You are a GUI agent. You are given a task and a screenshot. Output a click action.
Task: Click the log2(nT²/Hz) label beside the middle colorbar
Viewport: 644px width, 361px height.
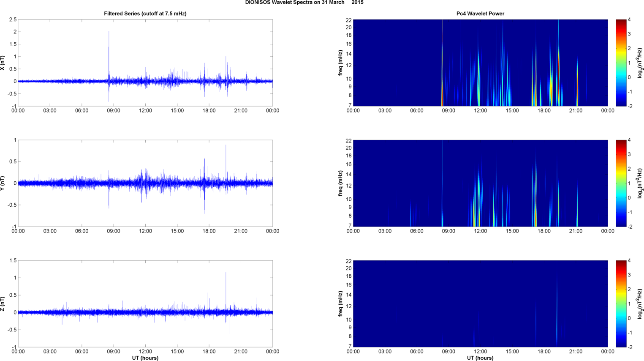coord(640,183)
